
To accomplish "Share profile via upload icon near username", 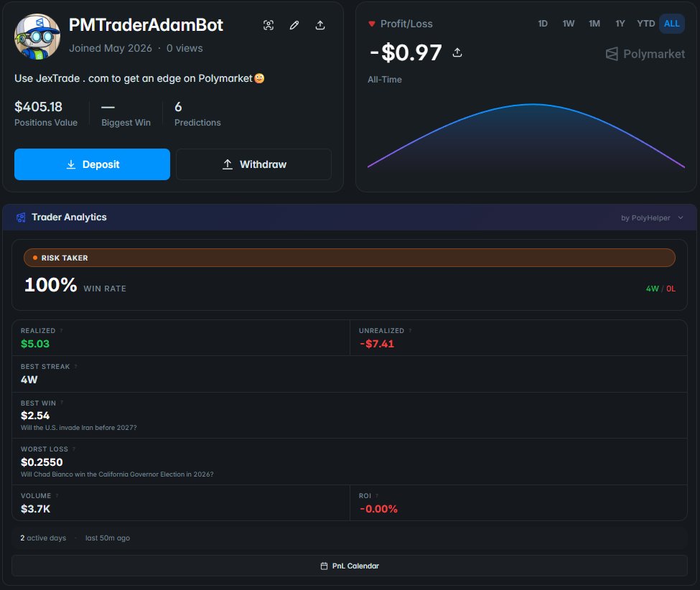I will (x=320, y=25).
